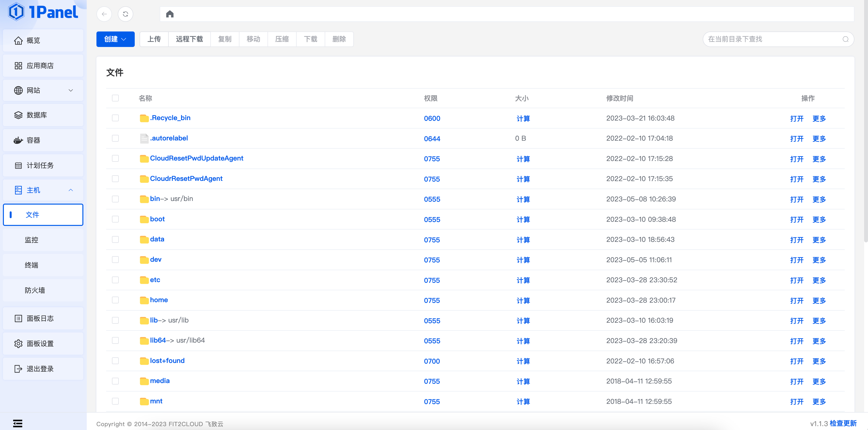
Task: Collapse sidebar with the bottom menu icon
Action: [17, 423]
